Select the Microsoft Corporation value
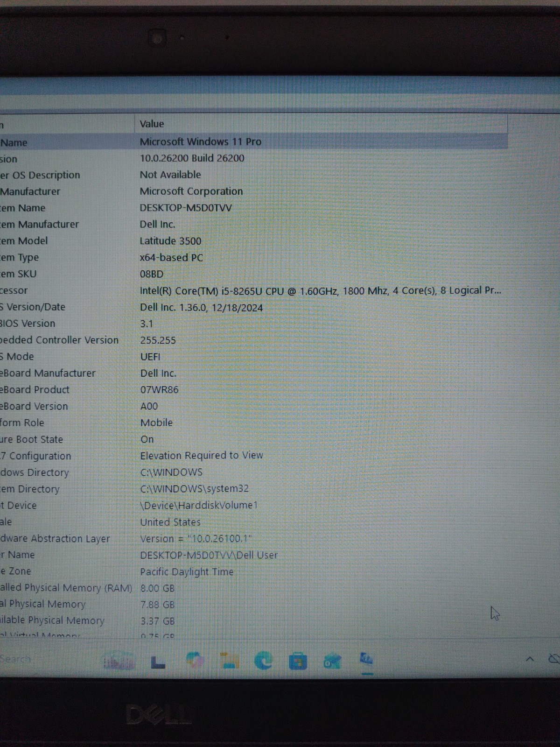The image size is (560, 747). click(191, 191)
